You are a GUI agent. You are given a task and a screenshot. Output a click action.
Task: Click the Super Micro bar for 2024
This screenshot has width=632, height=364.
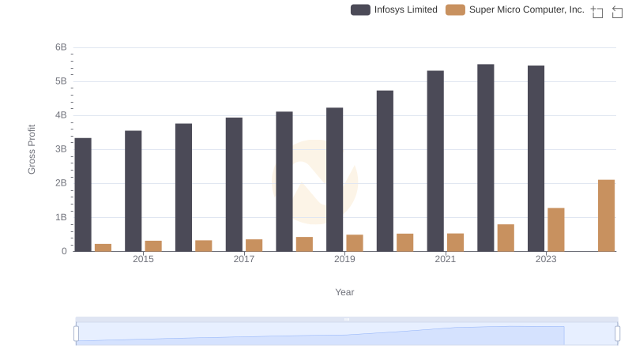(x=606, y=216)
